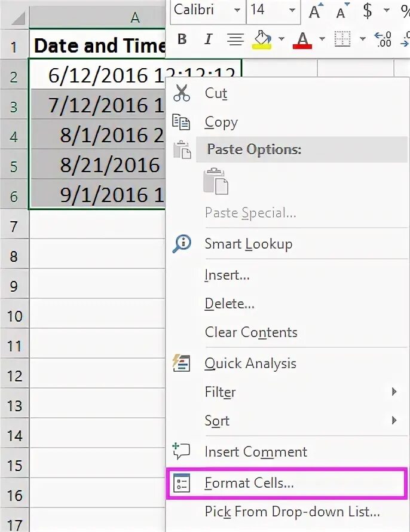Expand the Filter submenu
The width and height of the screenshot is (410, 532).
coord(286,392)
